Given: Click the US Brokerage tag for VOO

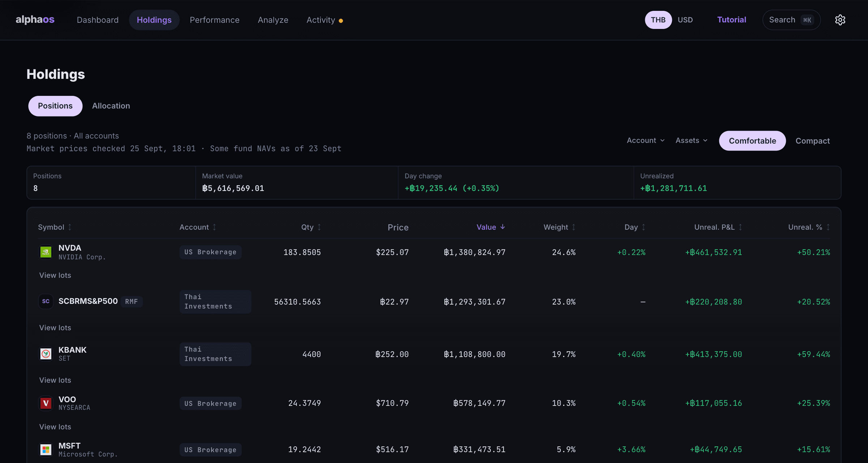Looking at the screenshot, I should click(x=210, y=403).
